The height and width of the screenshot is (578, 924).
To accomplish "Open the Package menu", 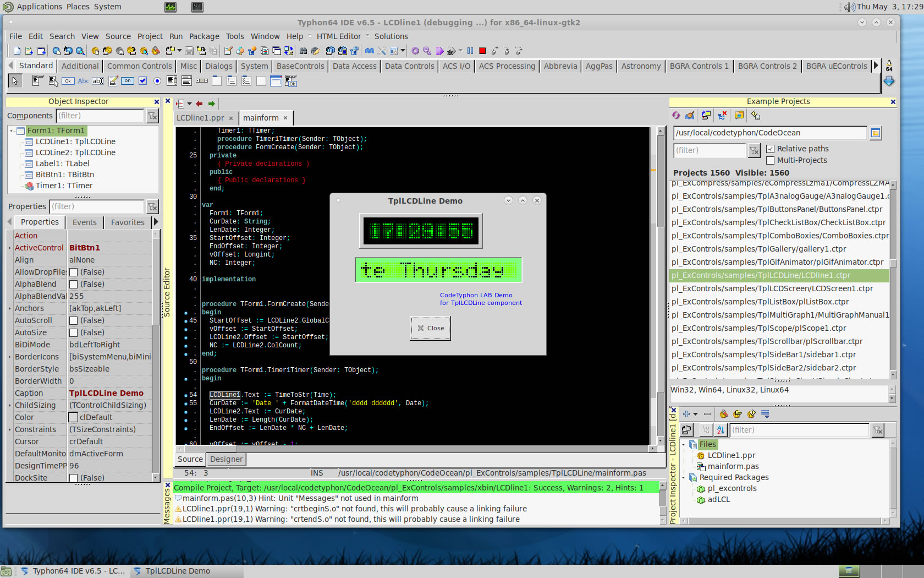I will (204, 36).
